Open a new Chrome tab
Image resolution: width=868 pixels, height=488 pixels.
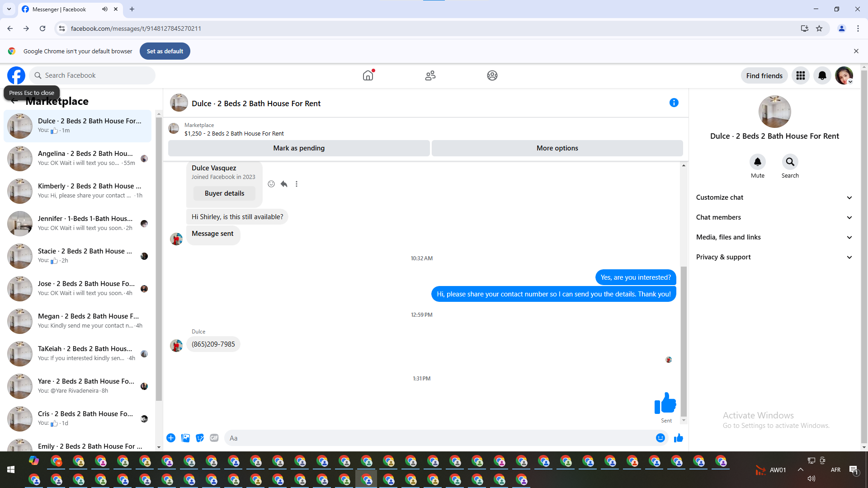pos(132,9)
